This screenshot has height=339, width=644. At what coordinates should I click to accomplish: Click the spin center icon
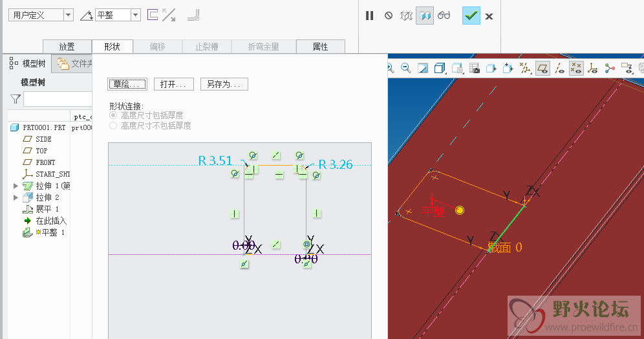coord(610,68)
